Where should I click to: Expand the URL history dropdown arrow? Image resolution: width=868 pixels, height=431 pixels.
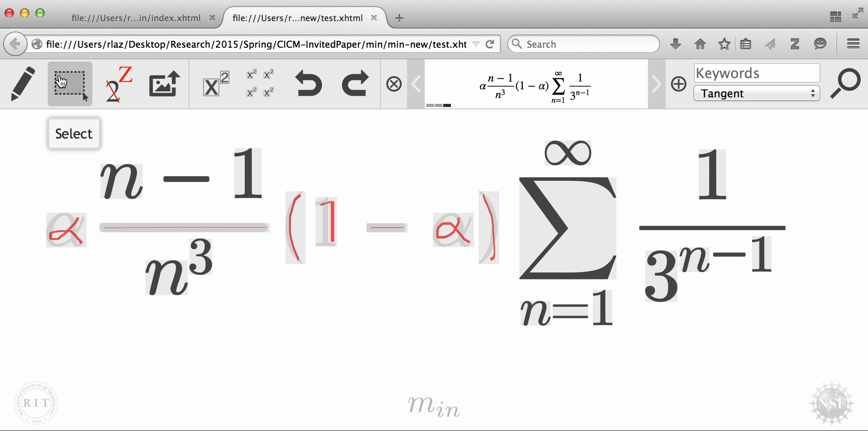pos(476,44)
